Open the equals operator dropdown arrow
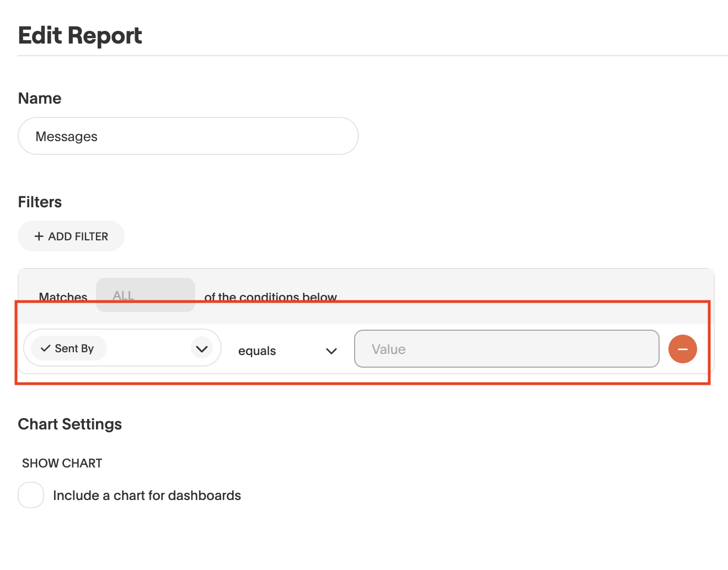Viewport: 728px width, 570px height. tap(331, 351)
